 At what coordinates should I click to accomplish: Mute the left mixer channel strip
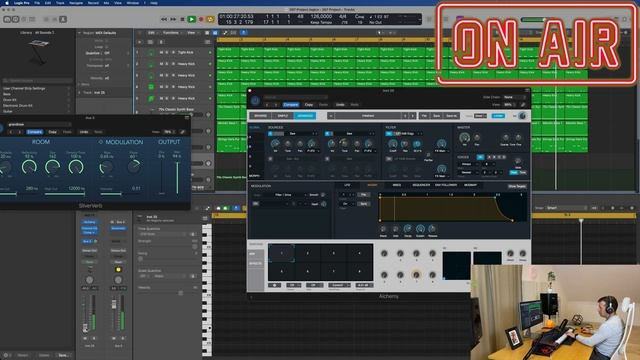pos(85,338)
